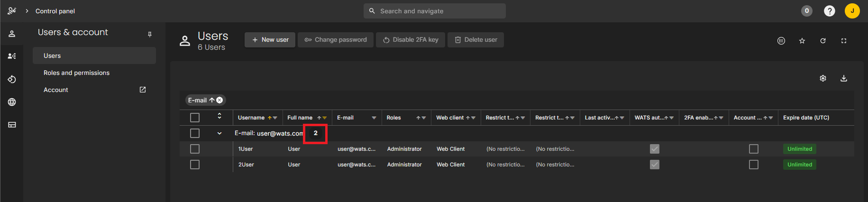The image size is (868, 202).
Task: Sort by Full name column arrow
Action: coord(320,118)
